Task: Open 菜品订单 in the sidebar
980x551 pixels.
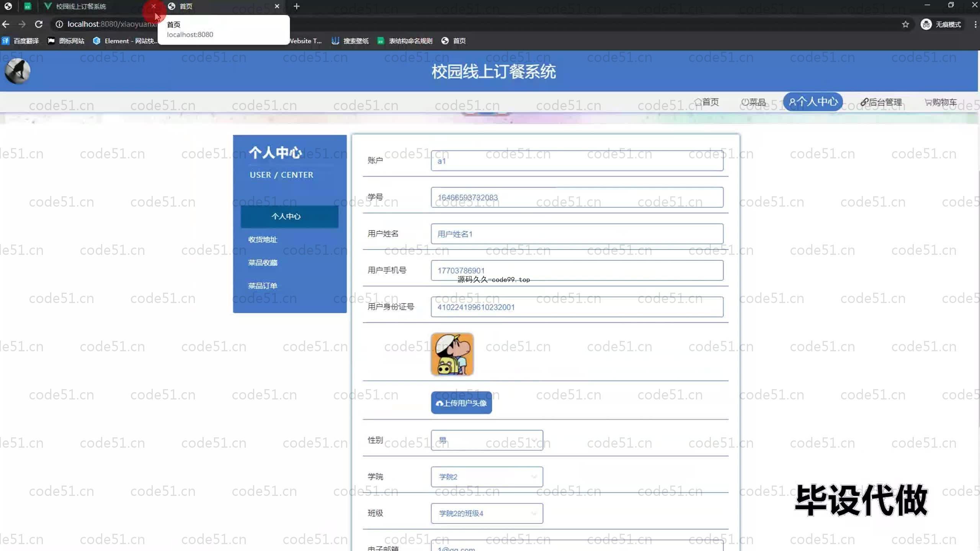Action: tap(263, 286)
